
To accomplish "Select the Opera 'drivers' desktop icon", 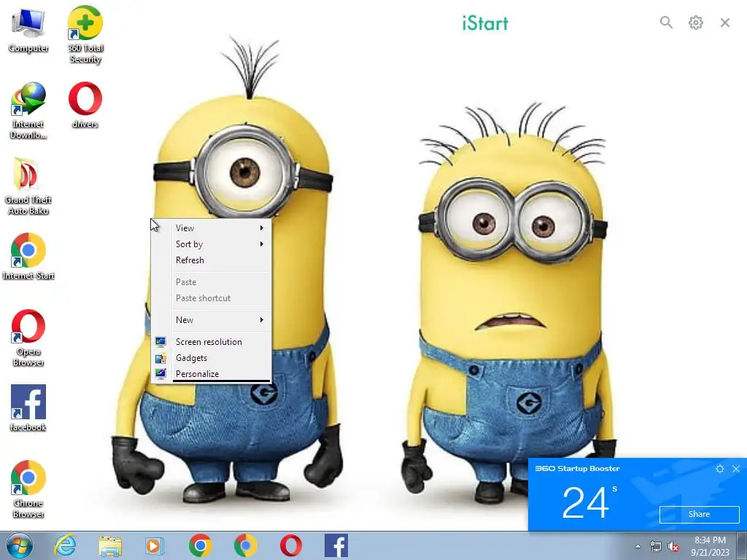I will pyautogui.click(x=85, y=105).
